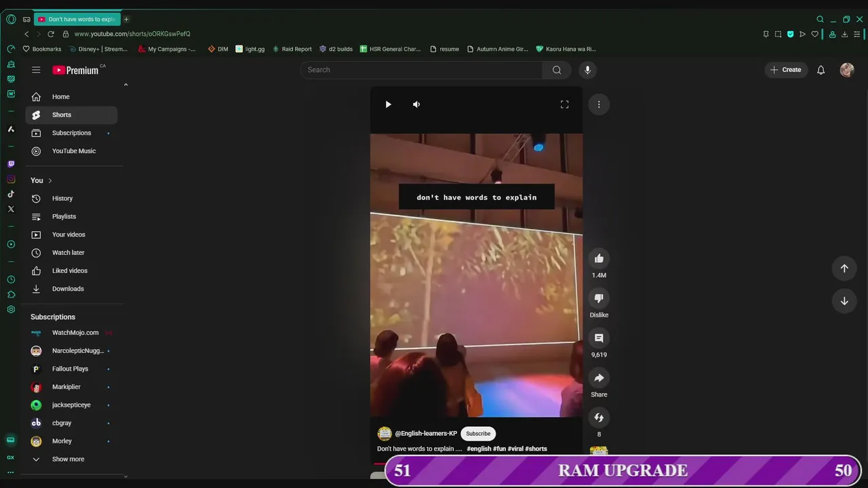Click the browser address bar URL
This screenshot has width=868, height=488.
[132, 34]
